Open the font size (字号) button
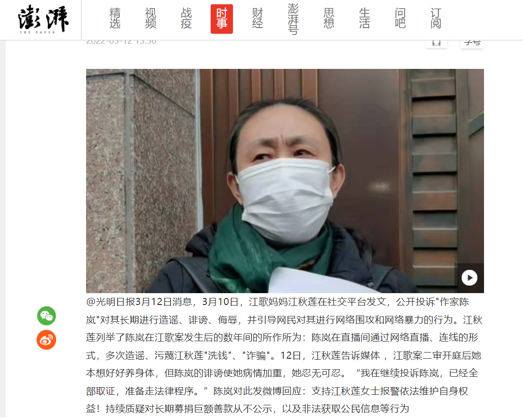This screenshot has width=523, height=420. 472,44
